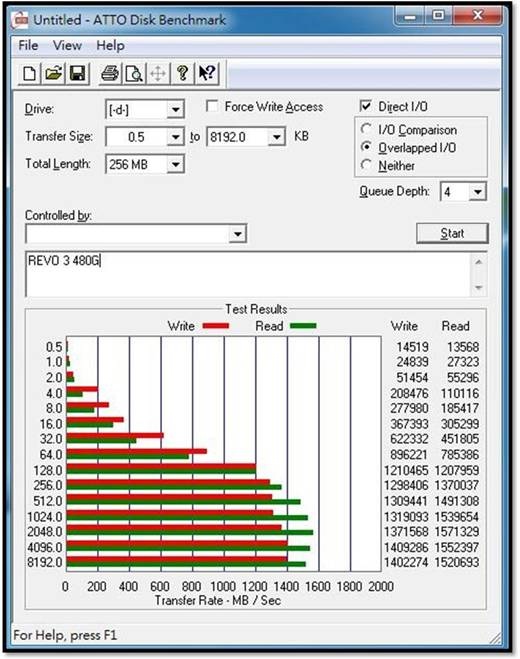Click the Open folder toolbar icon
520x659 pixels.
pyautogui.click(x=53, y=74)
